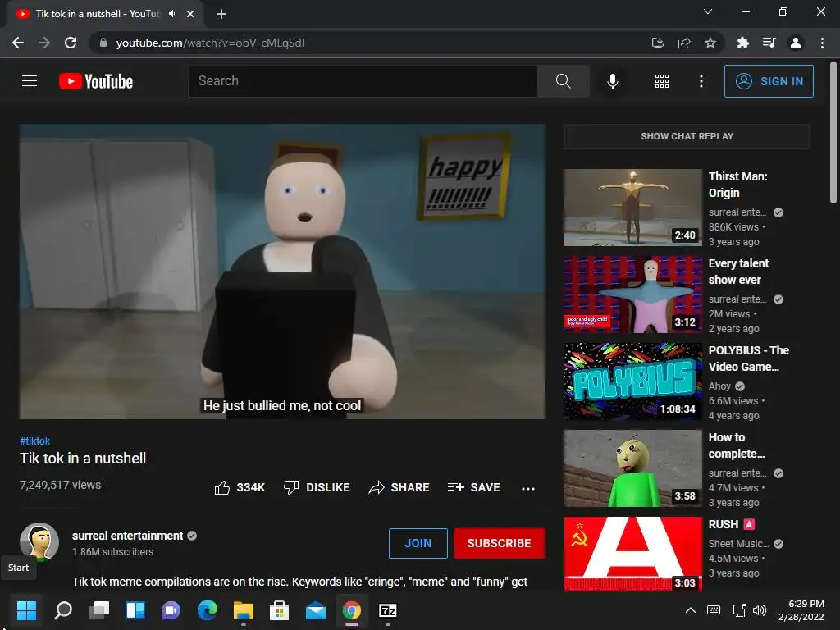
Task: Click the search magnifier button
Action: point(563,81)
